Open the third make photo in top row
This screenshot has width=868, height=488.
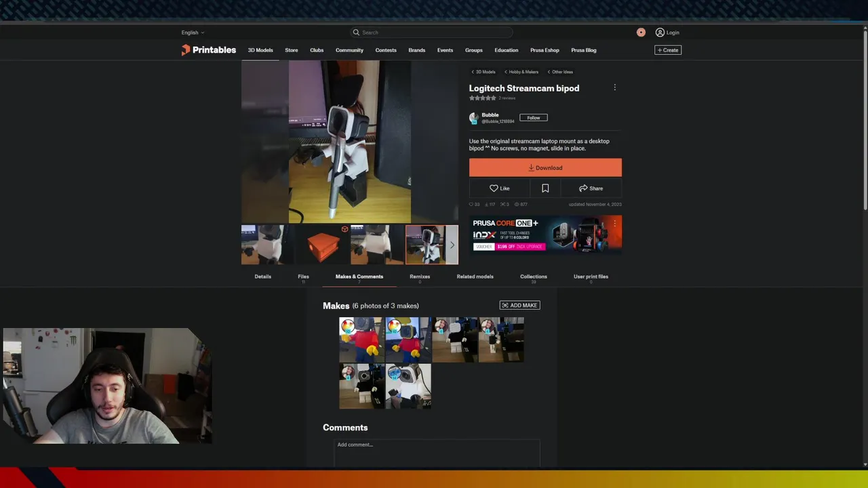coord(454,340)
